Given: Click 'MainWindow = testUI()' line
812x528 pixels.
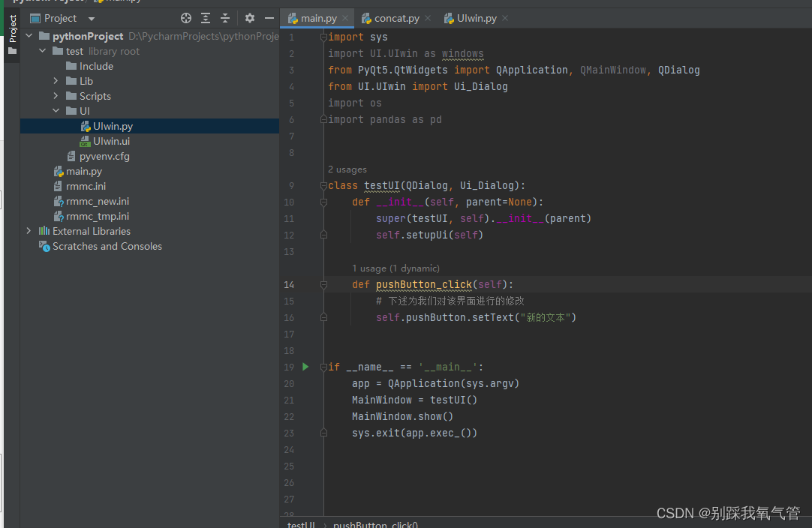Looking at the screenshot, I should click(414, 400).
